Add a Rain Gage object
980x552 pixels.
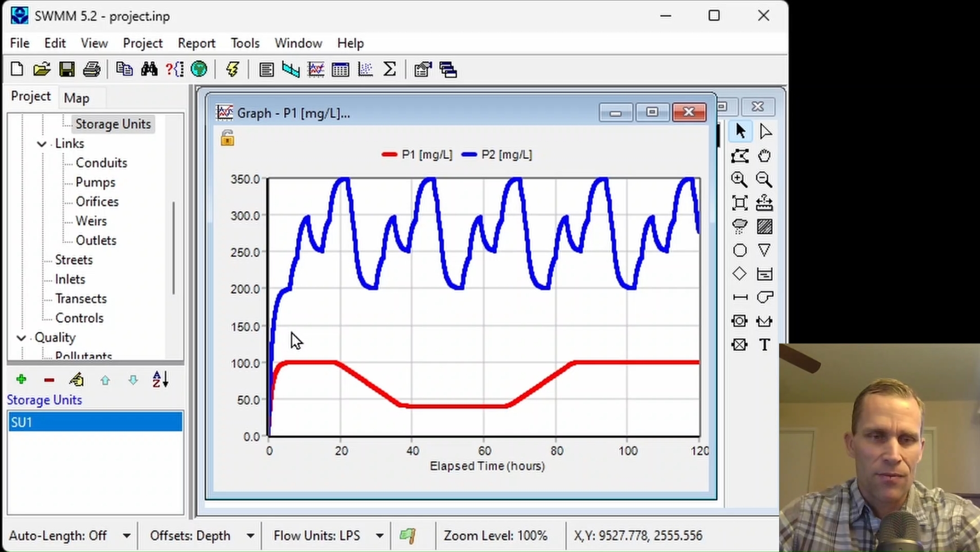(x=739, y=226)
